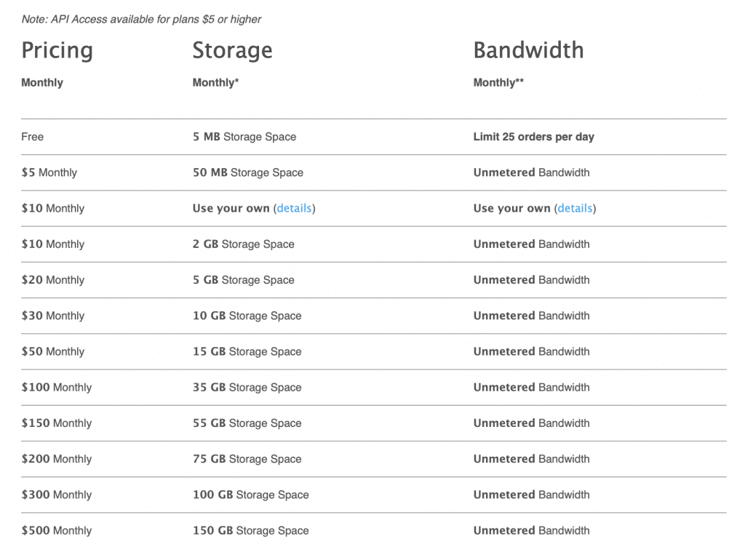Select the "$30 Monthly" plan price
The height and width of the screenshot is (560, 745).
point(52,316)
